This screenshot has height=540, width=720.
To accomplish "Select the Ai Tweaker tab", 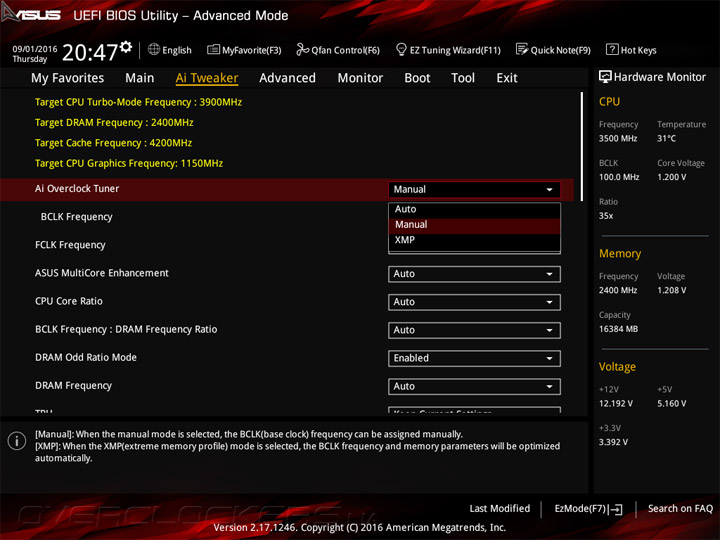I will tap(207, 78).
